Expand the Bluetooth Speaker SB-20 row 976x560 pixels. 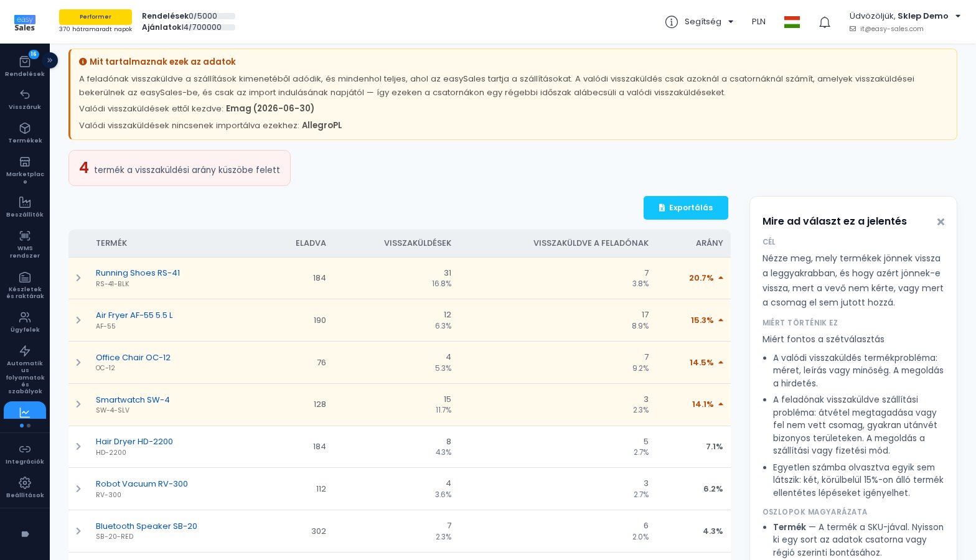tap(78, 531)
